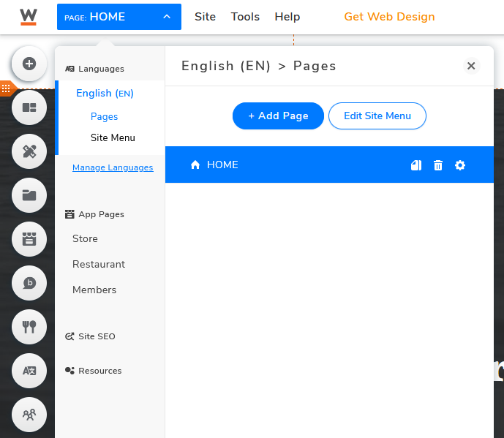504x438 pixels.
Task: Click the Add Elements plus icon
Action: coord(29,64)
